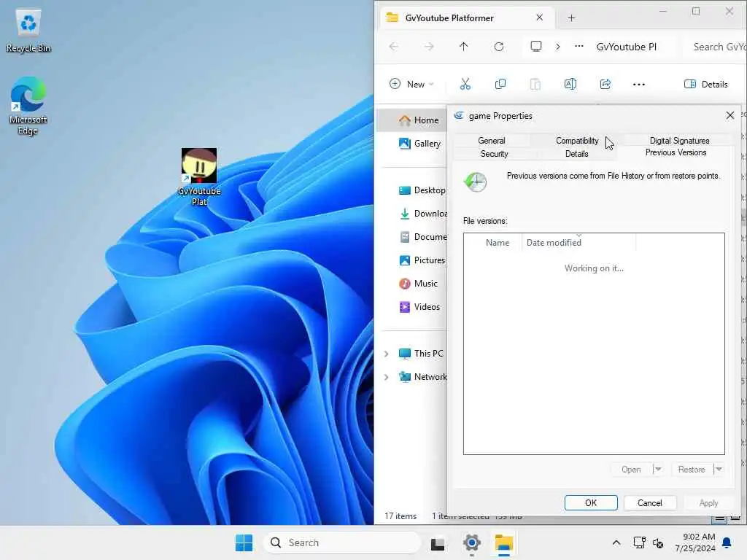Open the clock showing 9:02 AM
This screenshot has width=747, height=560.
(695, 542)
